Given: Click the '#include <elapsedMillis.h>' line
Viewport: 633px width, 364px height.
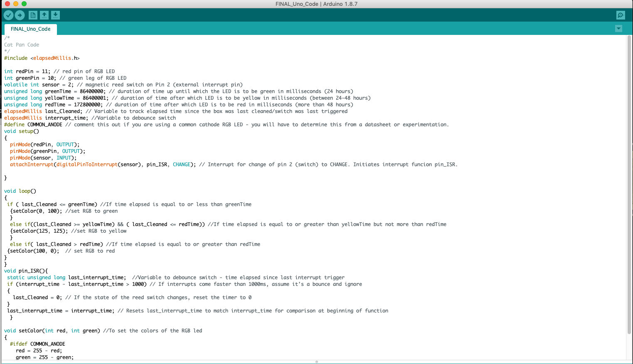Looking at the screenshot, I should point(42,58).
